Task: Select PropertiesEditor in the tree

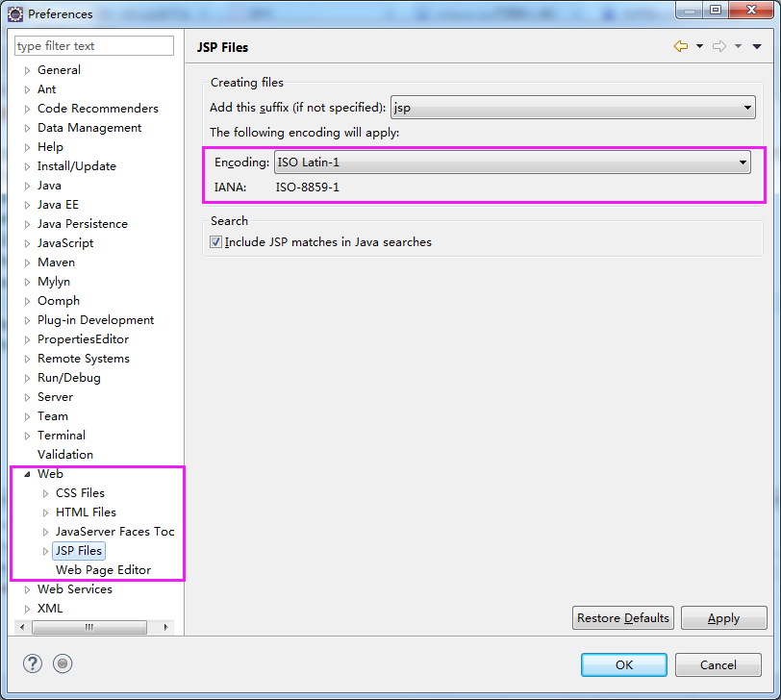Action: 83,339
